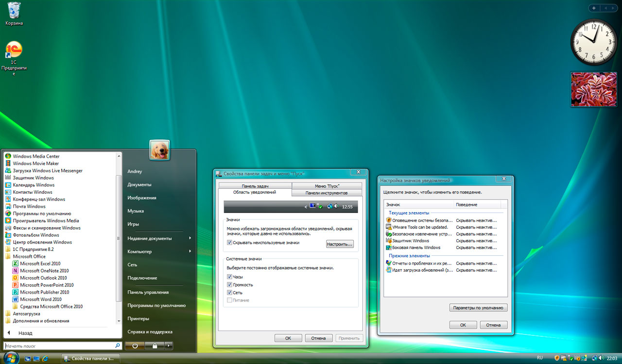Switch to the 'Меню "Пуск"' tab

click(327, 186)
